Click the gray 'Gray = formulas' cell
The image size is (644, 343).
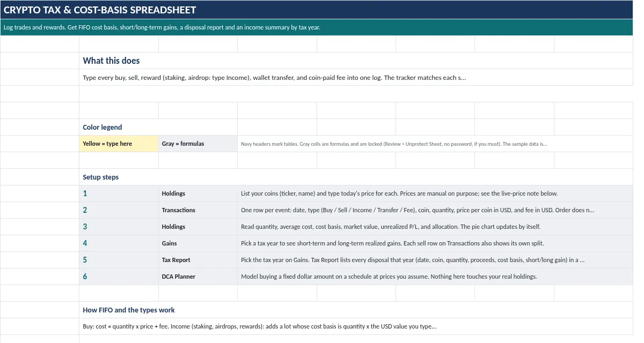coord(198,144)
